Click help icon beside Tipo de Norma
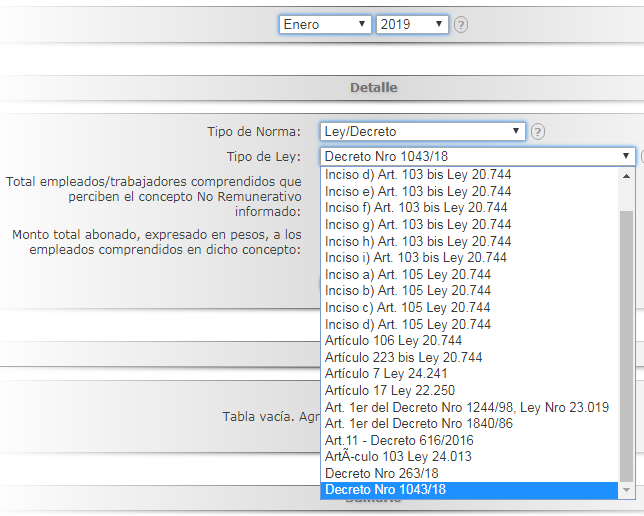The height and width of the screenshot is (516, 644). (x=538, y=131)
